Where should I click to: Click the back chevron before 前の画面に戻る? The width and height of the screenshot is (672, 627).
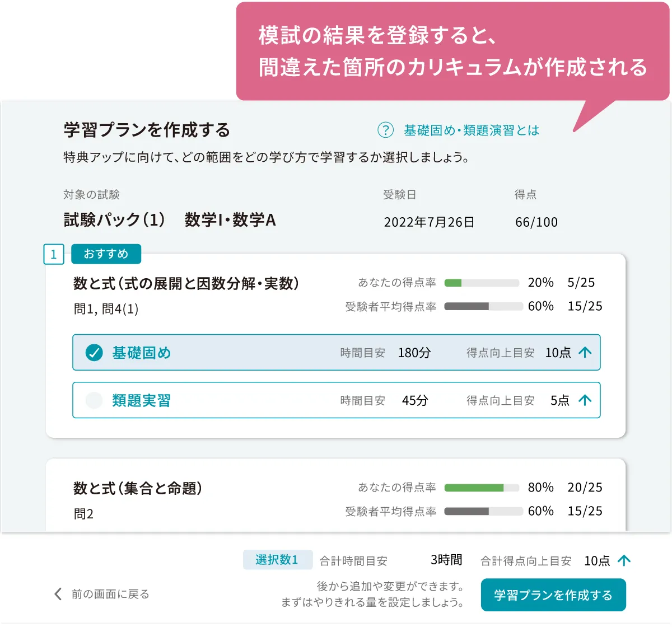click(57, 594)
